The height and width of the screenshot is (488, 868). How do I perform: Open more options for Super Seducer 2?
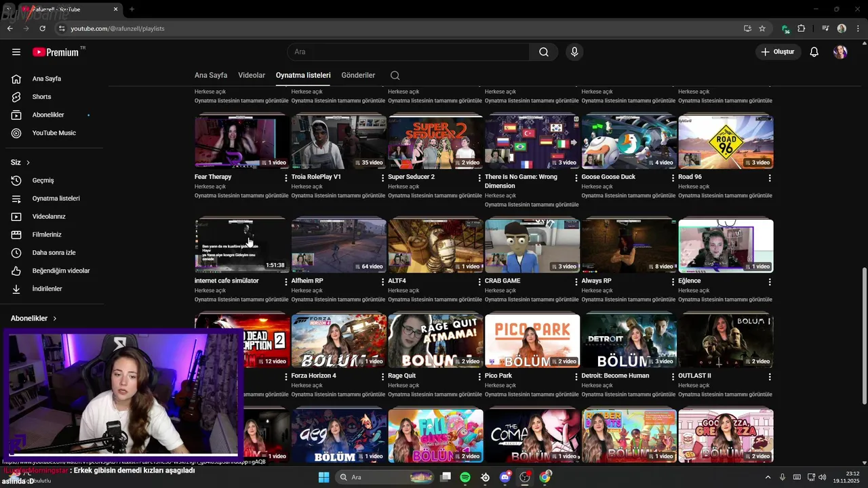(x=479, y=178)
